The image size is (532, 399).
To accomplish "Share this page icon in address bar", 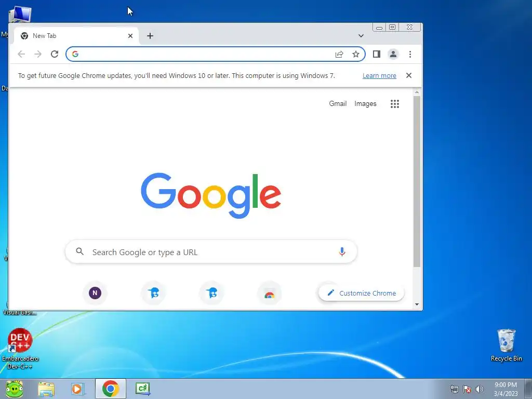I will pyautogui.click(x=339, y=54).
